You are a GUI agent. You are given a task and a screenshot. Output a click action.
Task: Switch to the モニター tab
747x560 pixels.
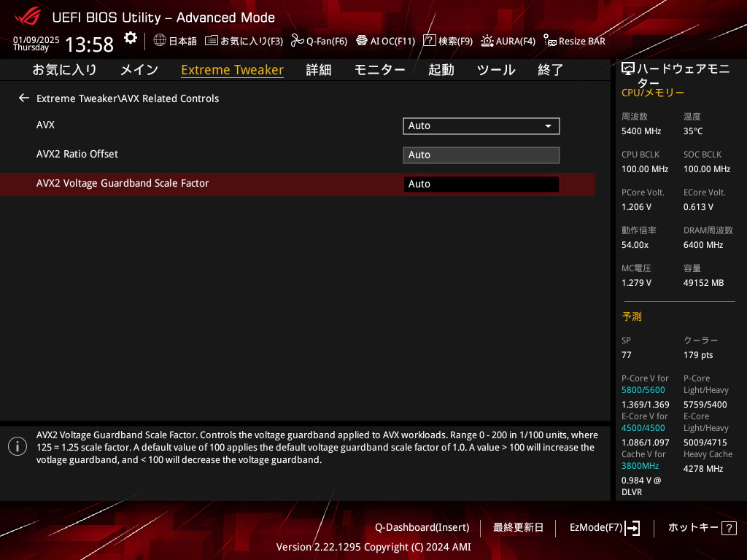point(379,70)
